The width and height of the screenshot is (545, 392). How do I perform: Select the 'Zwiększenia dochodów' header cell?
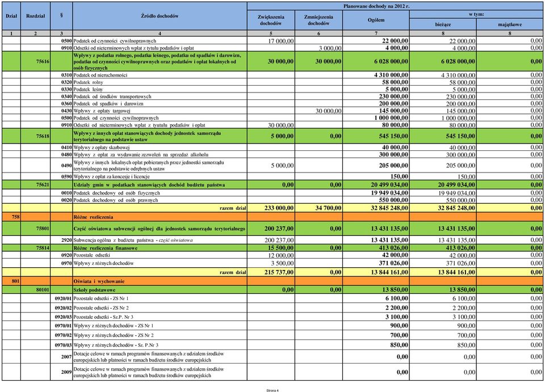coord(271,20)
